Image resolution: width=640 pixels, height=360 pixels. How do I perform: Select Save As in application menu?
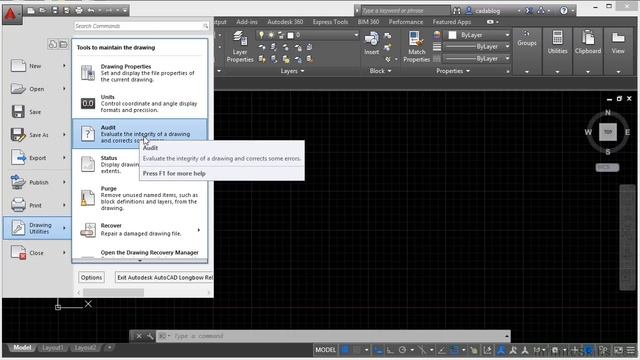[x=38, y=134]
